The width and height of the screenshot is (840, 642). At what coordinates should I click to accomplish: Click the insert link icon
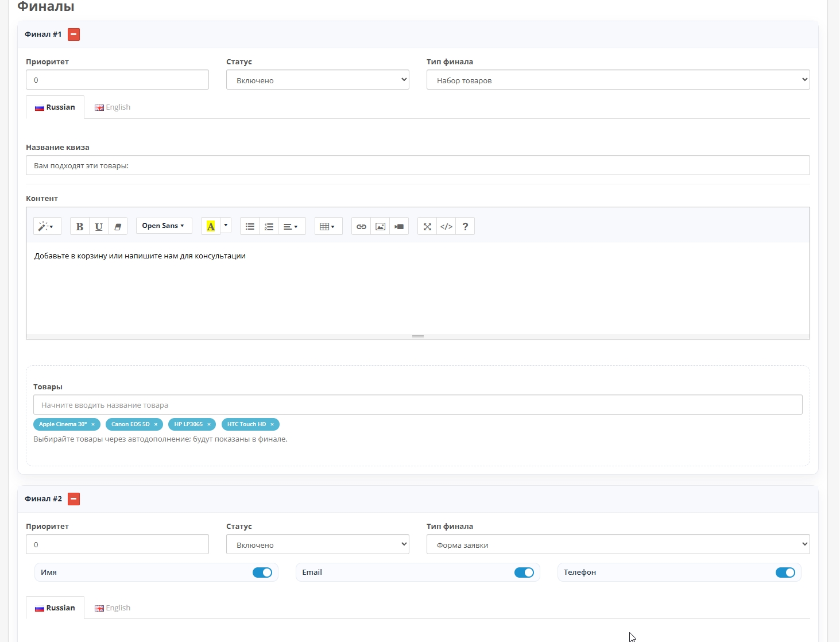pos(361,226)
